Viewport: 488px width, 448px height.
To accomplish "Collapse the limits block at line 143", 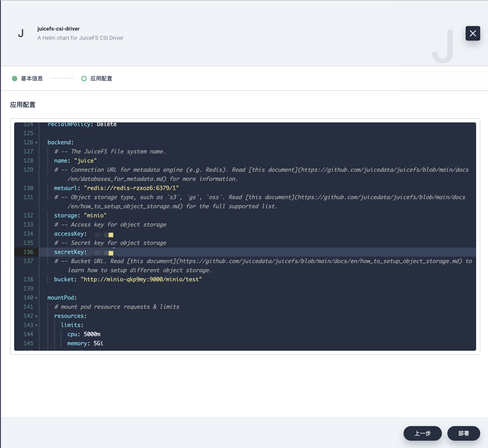I will [x=36, y=325].
